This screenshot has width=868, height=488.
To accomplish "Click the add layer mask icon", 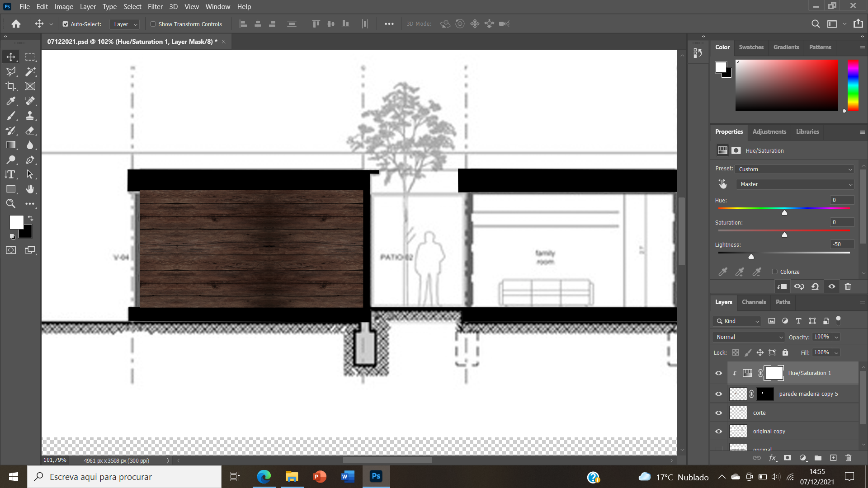I will 788,458.
